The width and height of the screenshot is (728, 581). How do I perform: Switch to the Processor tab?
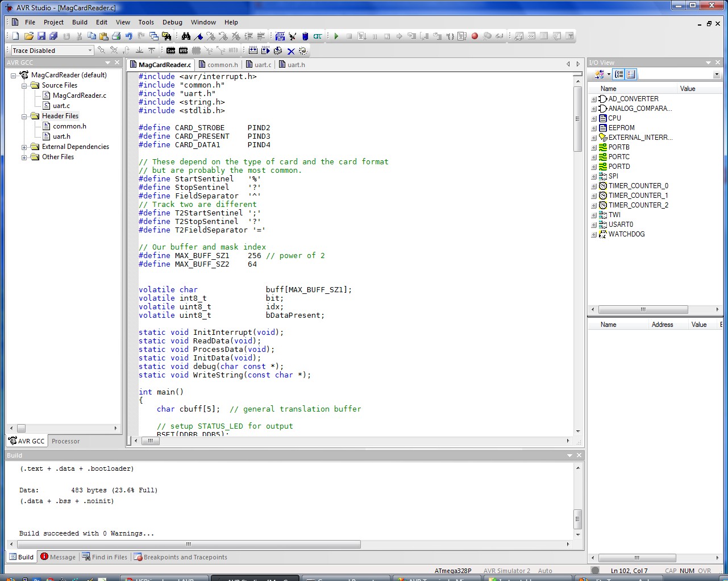[x=65, y=441]
